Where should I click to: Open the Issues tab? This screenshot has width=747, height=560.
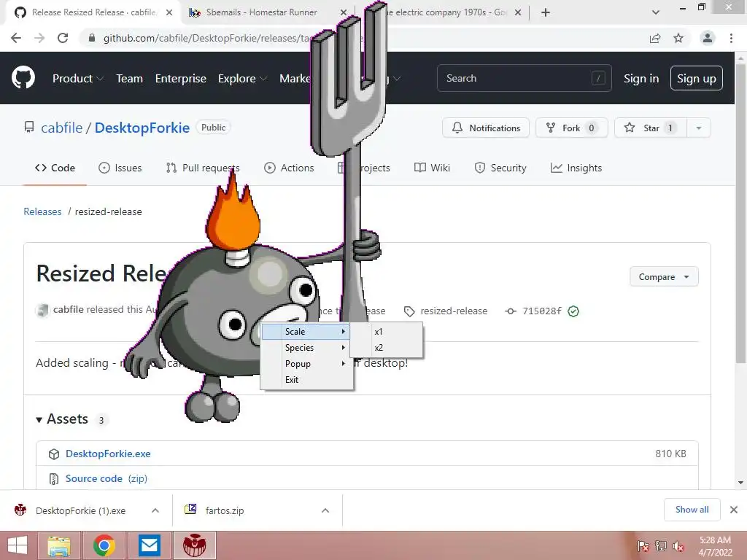coord(120,168)
